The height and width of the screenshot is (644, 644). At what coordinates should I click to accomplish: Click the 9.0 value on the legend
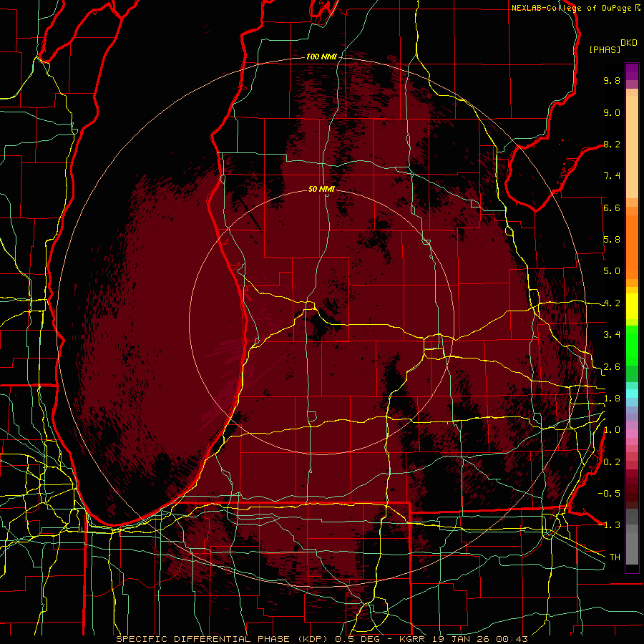[x=612, y=112]
